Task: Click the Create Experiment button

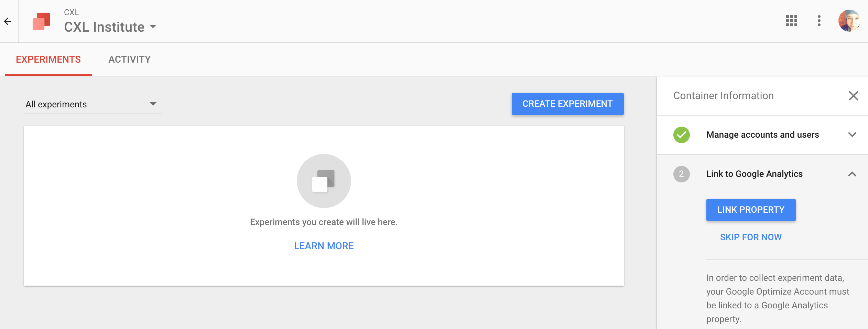Action: (x=567, y=104)
